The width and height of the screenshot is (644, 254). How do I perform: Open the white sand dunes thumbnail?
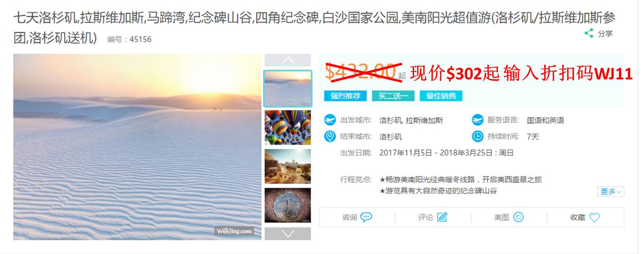[288, 89]
